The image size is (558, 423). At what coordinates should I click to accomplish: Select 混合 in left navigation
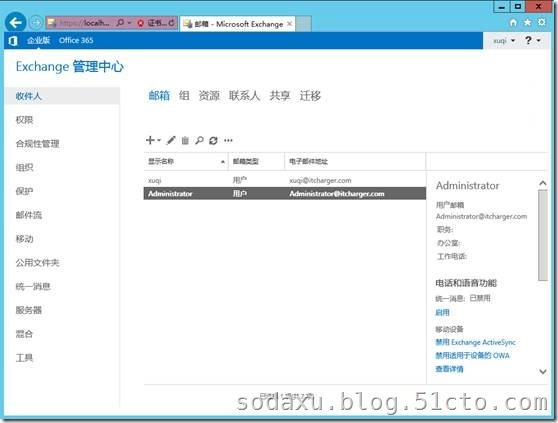coord(24,334)
